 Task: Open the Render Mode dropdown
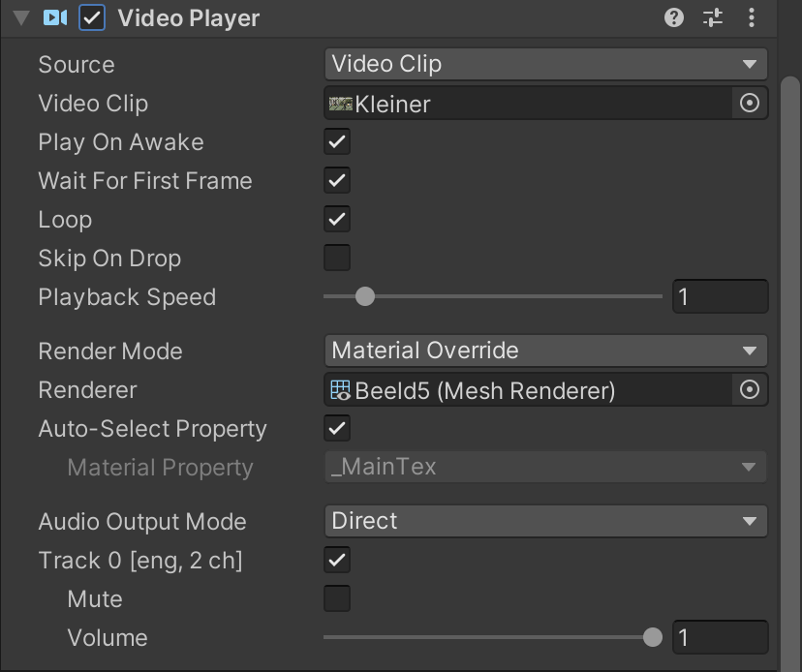(x=545, y=351)
